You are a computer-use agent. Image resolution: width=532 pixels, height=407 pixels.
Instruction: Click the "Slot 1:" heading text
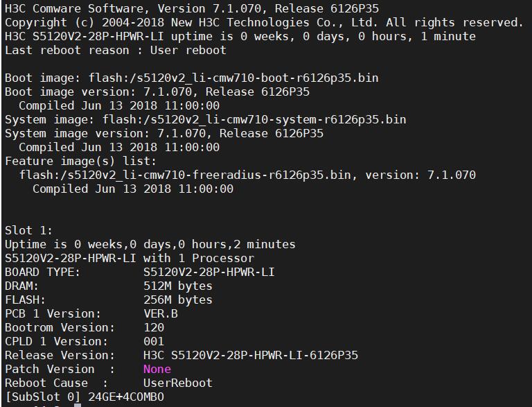(x=28, y=230)
